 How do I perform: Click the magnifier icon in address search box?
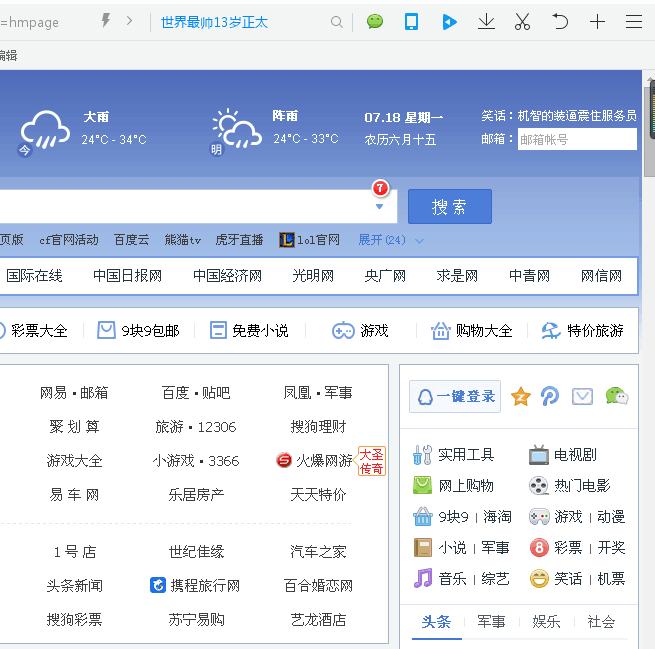336,22
